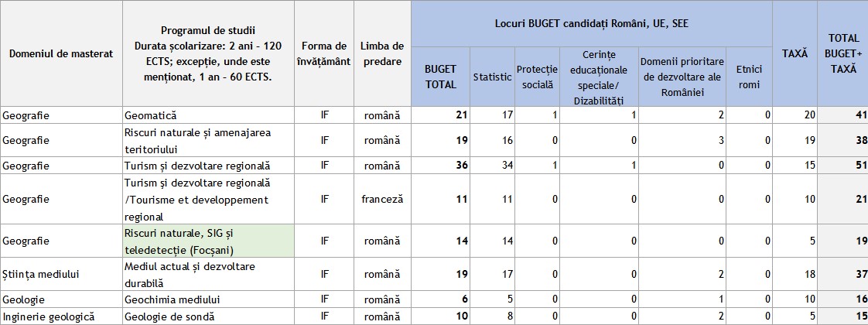
Task: Select the 'Protecție socială' header cell
Action: tap(538, 77)
